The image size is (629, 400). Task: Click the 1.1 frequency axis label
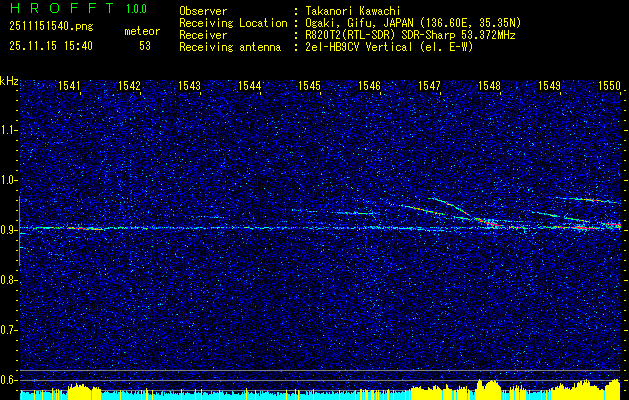pyautogui.click(x=7, y=130)
